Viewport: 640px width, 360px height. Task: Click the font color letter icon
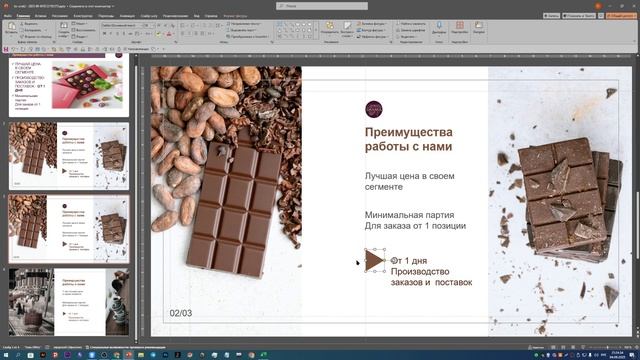(169, 33)
